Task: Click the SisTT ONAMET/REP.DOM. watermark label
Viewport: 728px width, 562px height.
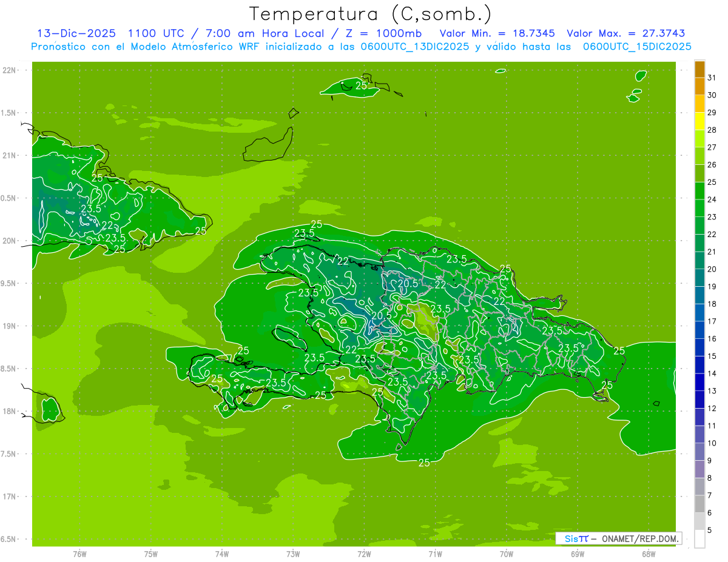Action: (x=619, y=538)
